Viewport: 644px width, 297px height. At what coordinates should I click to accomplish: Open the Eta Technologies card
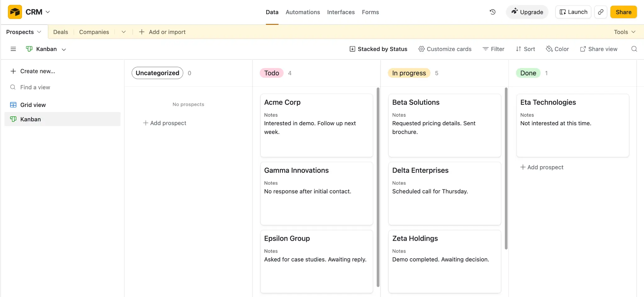point(573,126)
